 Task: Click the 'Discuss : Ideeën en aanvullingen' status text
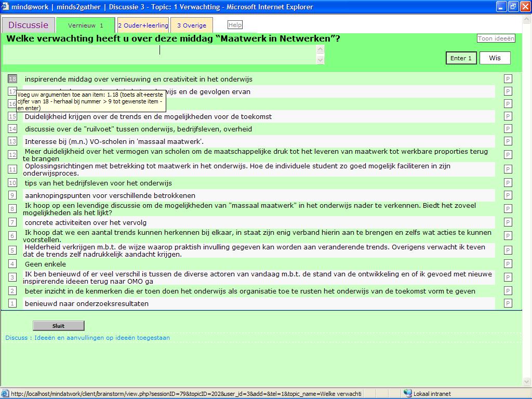pyautogui.click(x=87, y=338)
